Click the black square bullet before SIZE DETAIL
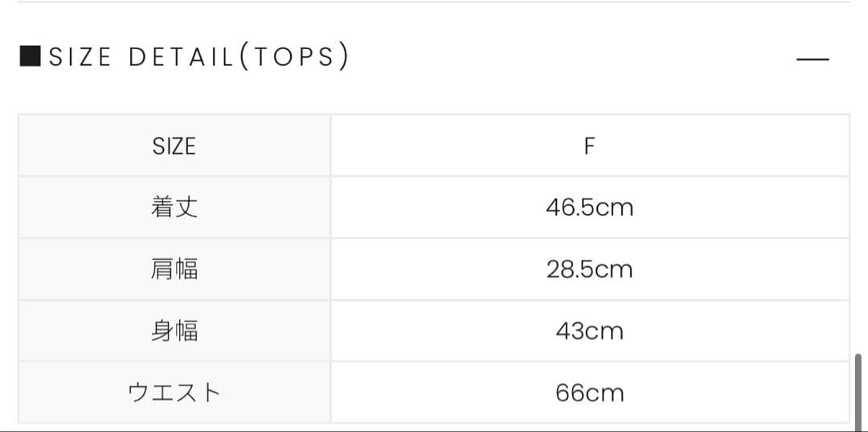Screen dimensions: 868x432 [30, 56]
